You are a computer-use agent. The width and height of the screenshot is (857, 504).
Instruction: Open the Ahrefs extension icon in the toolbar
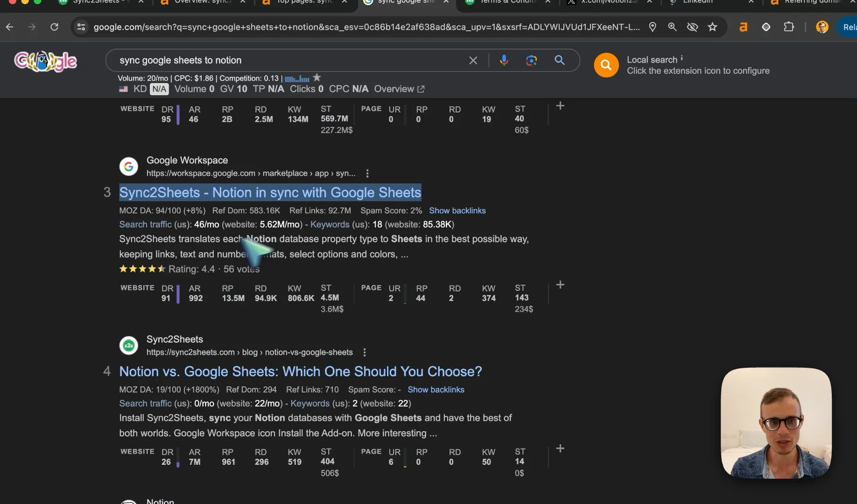(743, 27)
